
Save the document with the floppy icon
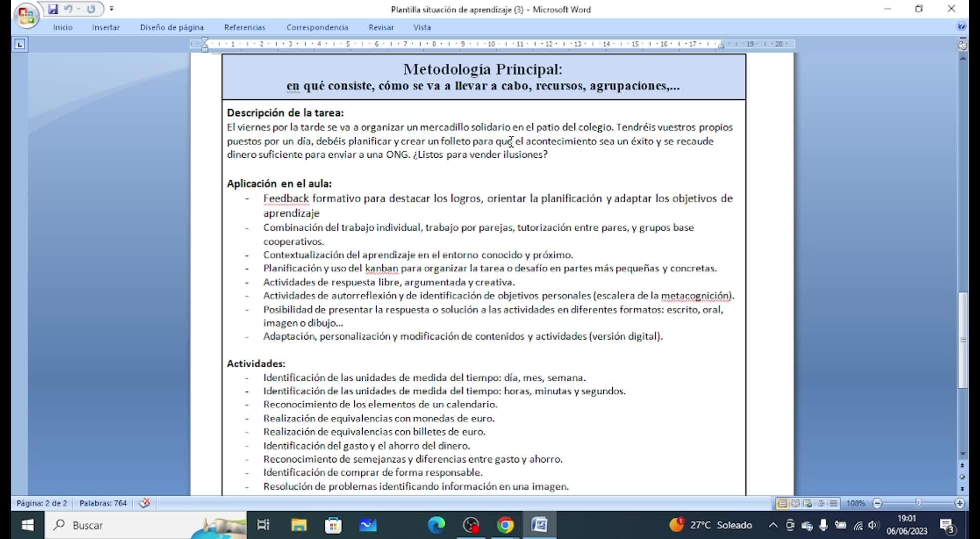click(53, 9)
